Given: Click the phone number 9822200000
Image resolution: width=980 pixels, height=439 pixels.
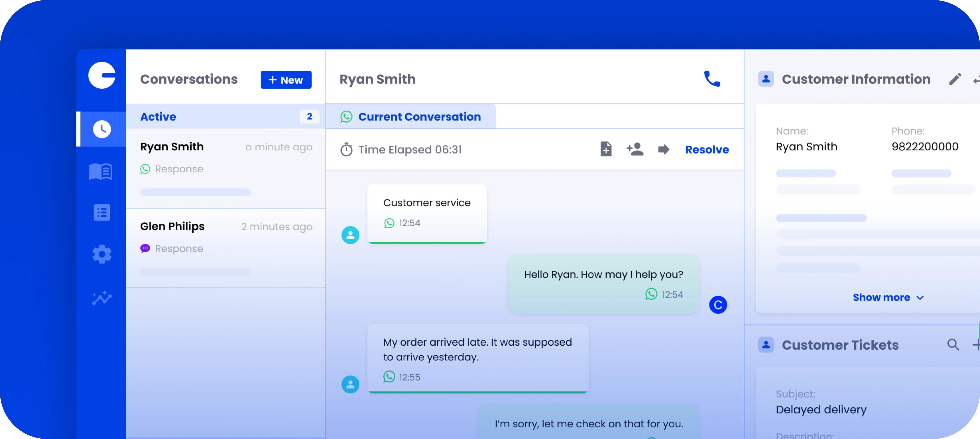Looking at the screenshot, I should point(925,146).
